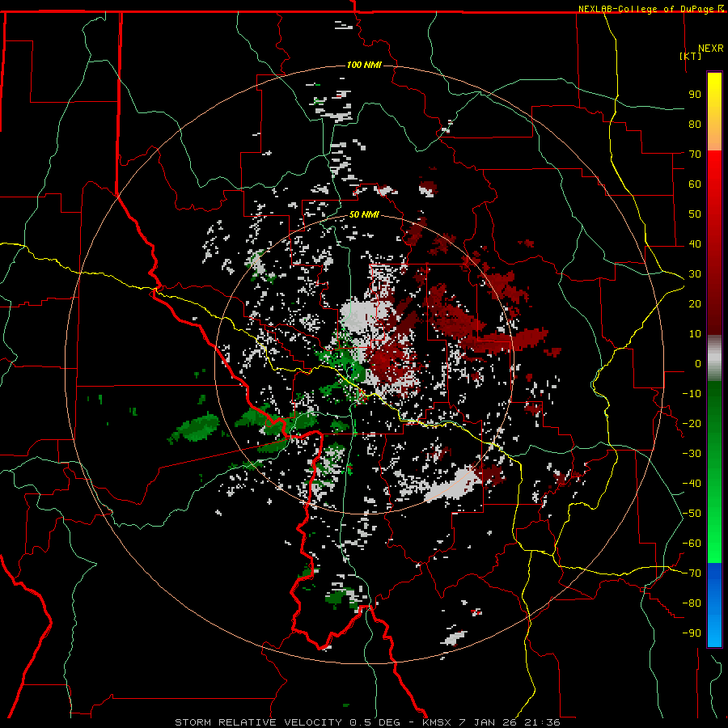728x728 pixels.
Task: Click the -20 value on velocity scale
Action: 692,424
